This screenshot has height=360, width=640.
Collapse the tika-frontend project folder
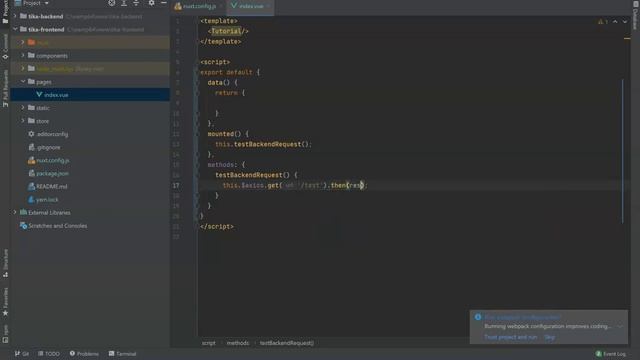(15, 29)
